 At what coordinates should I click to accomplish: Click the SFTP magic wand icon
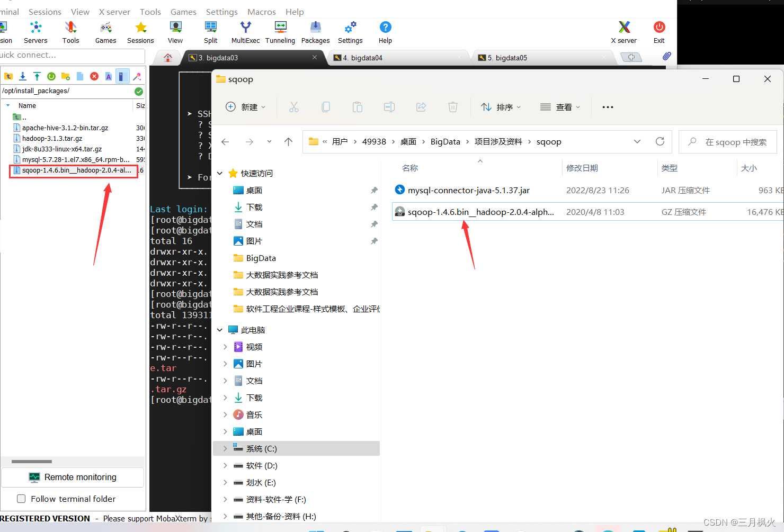tap(137, 76)
